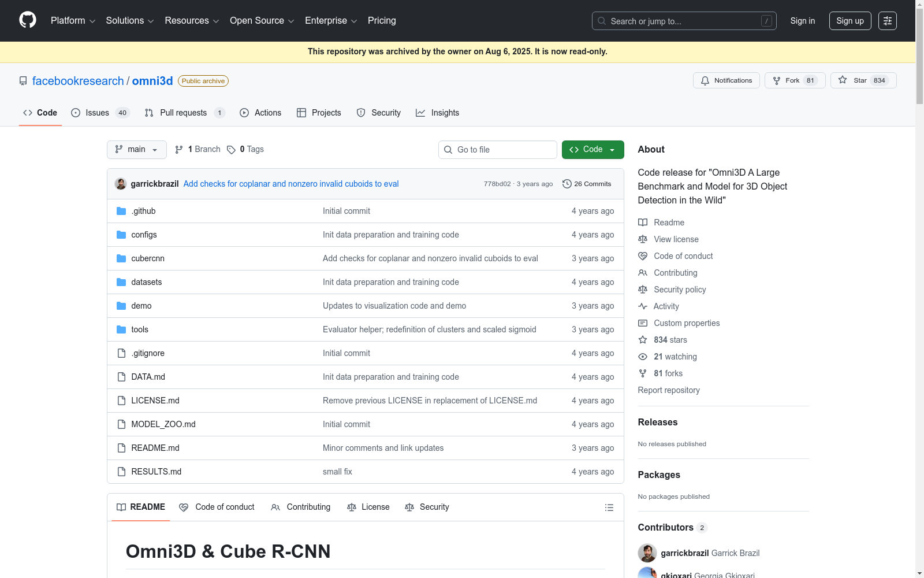Viewport: 924px width, 578px height.
Task: Click the Go to file input
Action: pyautogui.click(x=498, y=150)
